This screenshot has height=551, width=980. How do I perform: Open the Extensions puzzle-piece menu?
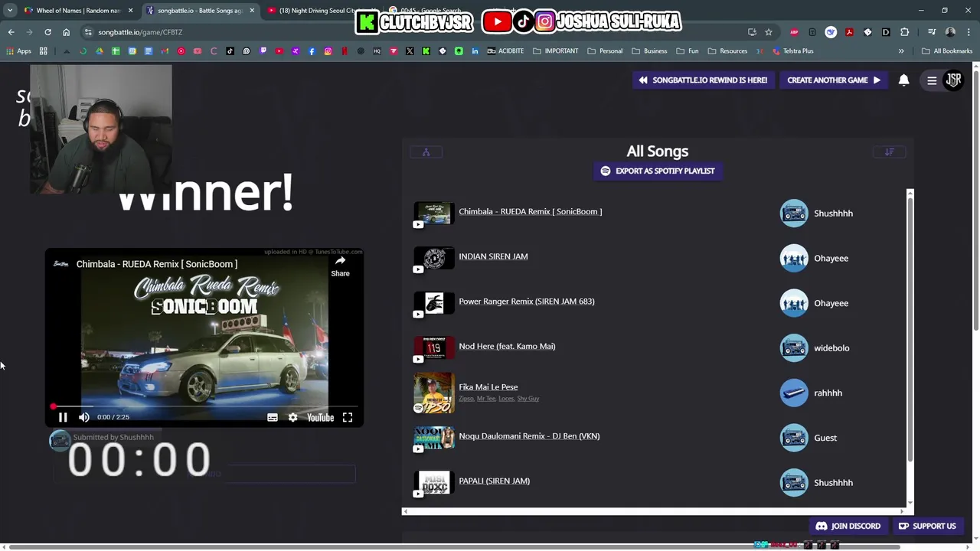[x=904, y=32]
